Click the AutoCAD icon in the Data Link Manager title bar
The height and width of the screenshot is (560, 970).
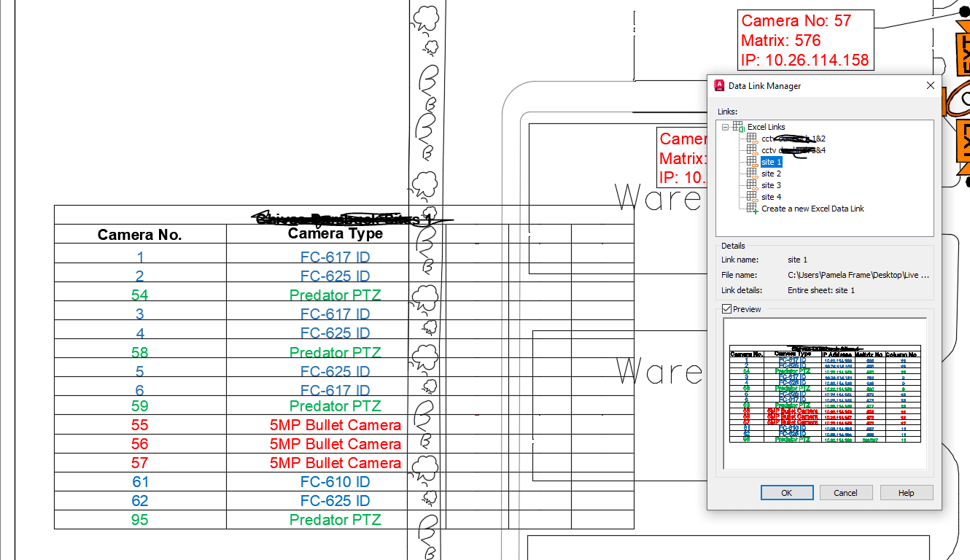tap(718, 85)
